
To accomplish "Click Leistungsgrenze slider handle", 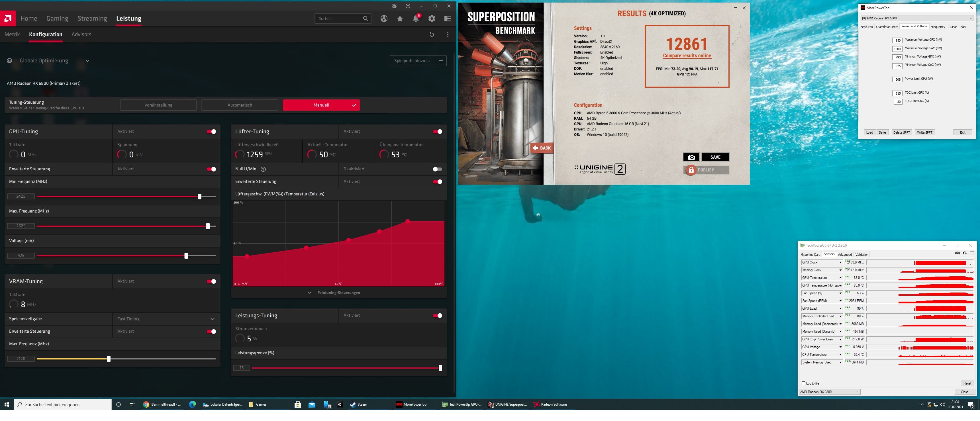I will pos(440,368).
